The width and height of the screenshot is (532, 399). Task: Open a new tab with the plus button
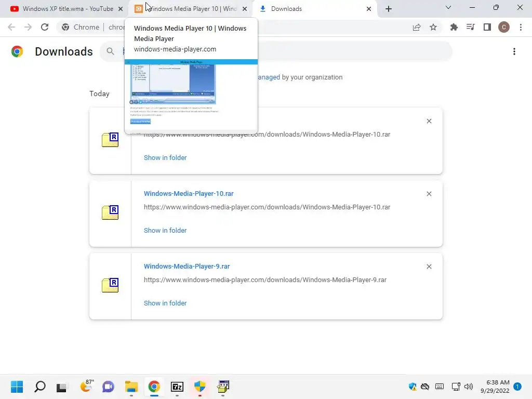tap(389, 9)
